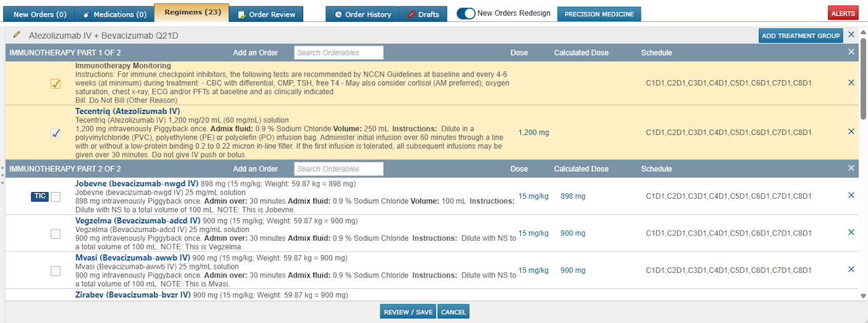Click scrollbar up arrow
Viewport: 868px width, 323px height.
(x=863, y=32)
